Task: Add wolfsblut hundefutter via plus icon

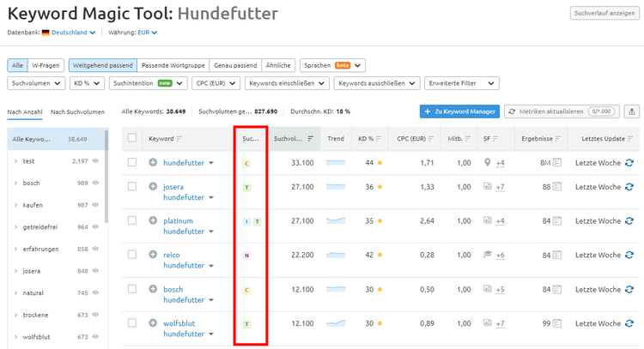Action: click(153, 322)
